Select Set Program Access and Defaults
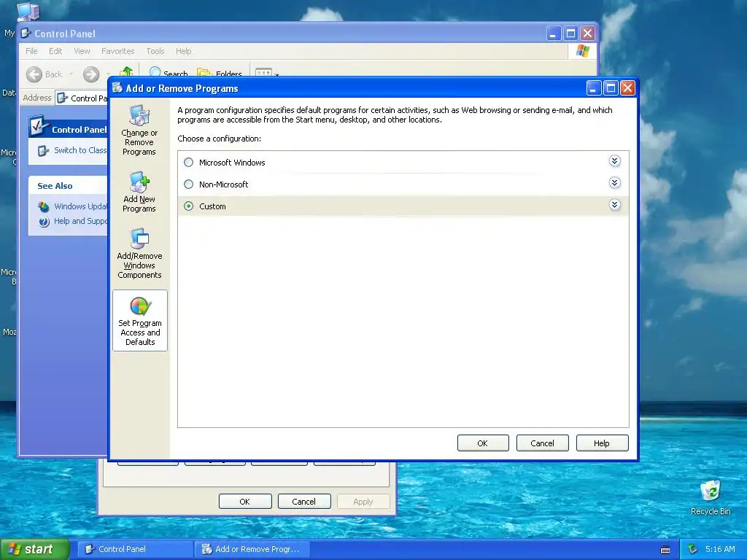 tap(140, 321)
